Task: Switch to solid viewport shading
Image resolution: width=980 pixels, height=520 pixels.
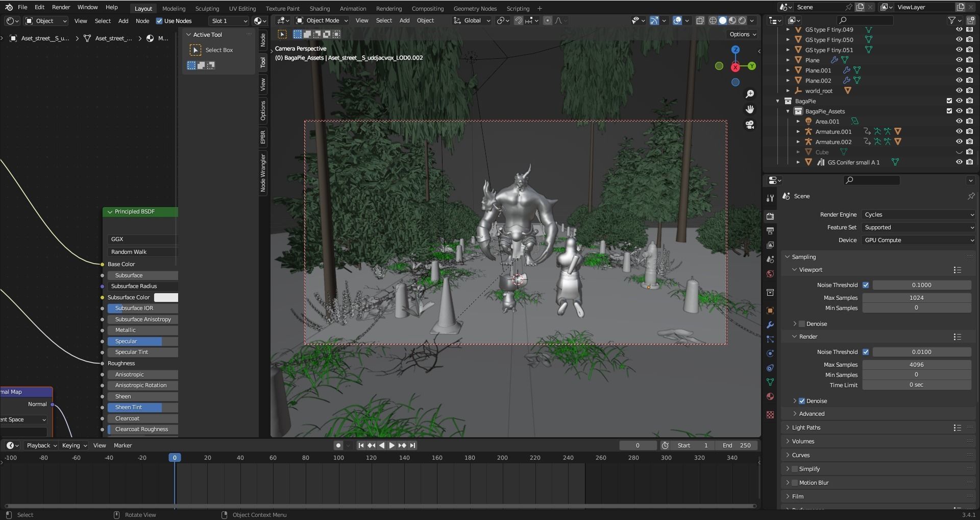Action: click(x=723, y=20)
